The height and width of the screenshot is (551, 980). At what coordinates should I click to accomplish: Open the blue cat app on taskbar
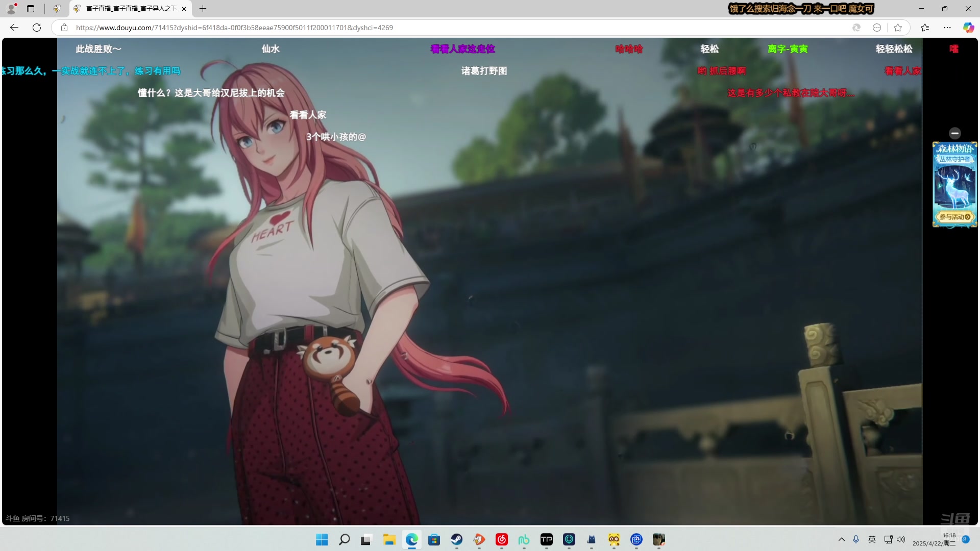[x=592, y=539]
